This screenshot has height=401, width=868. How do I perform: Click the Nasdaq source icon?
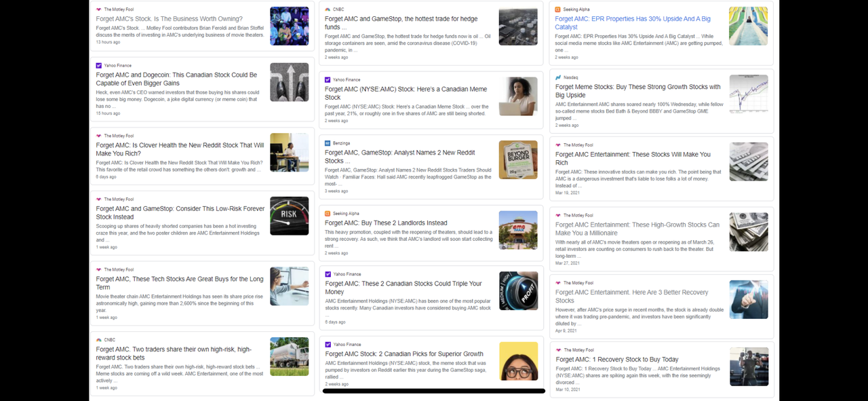pyautogui.click(x=558, y=77)
